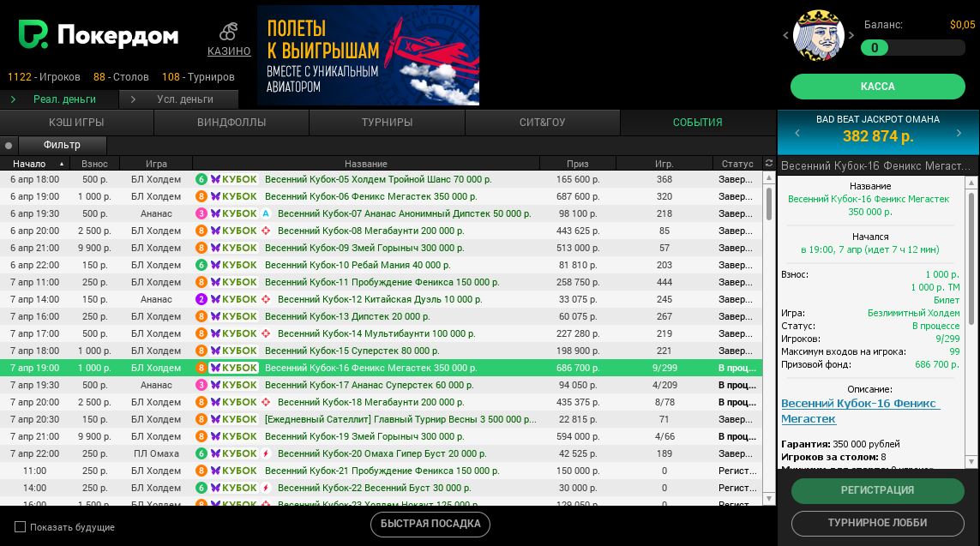Show previous Bad Beat Jackpot using left arrow
This screenshot has width=980, height=546.
click(x=797, y=133)
